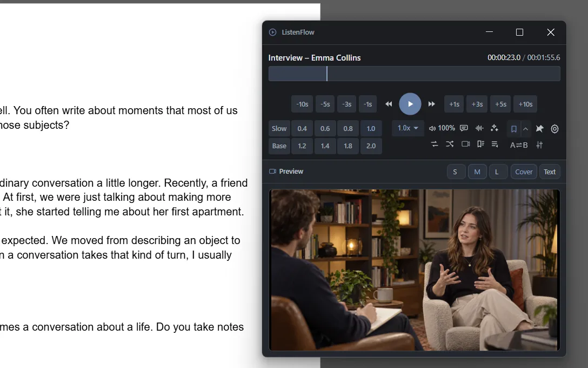588x368 pixels.
Task: Toggle the repeat loop arrows icon
Action: pyautogui.click(x=435, y=144)
